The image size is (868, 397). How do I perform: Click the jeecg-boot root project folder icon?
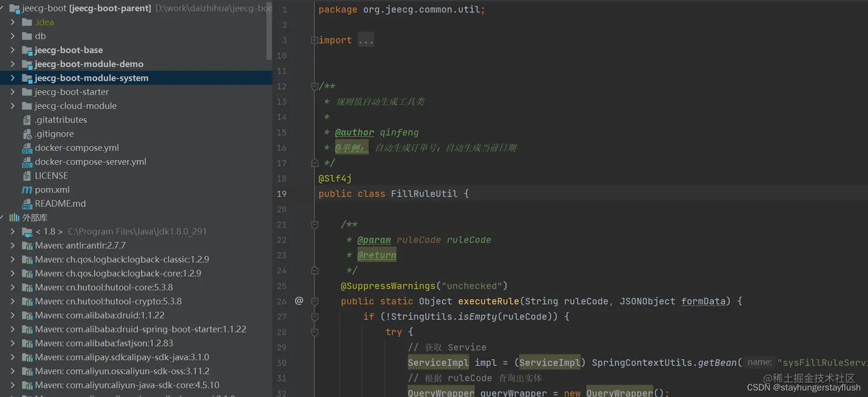click(x=15, y=8)
